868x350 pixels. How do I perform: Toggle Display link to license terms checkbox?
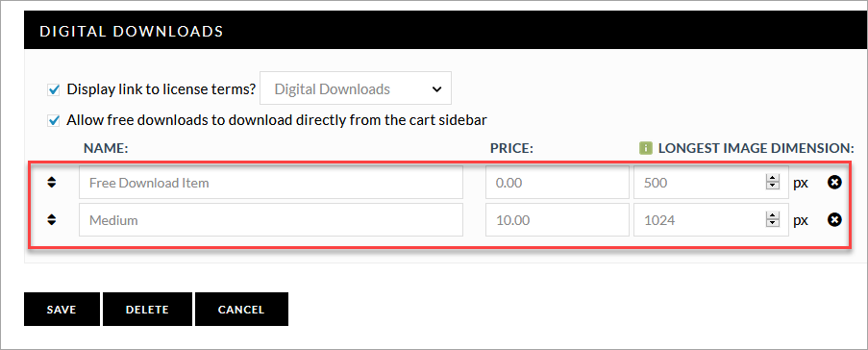54,89
